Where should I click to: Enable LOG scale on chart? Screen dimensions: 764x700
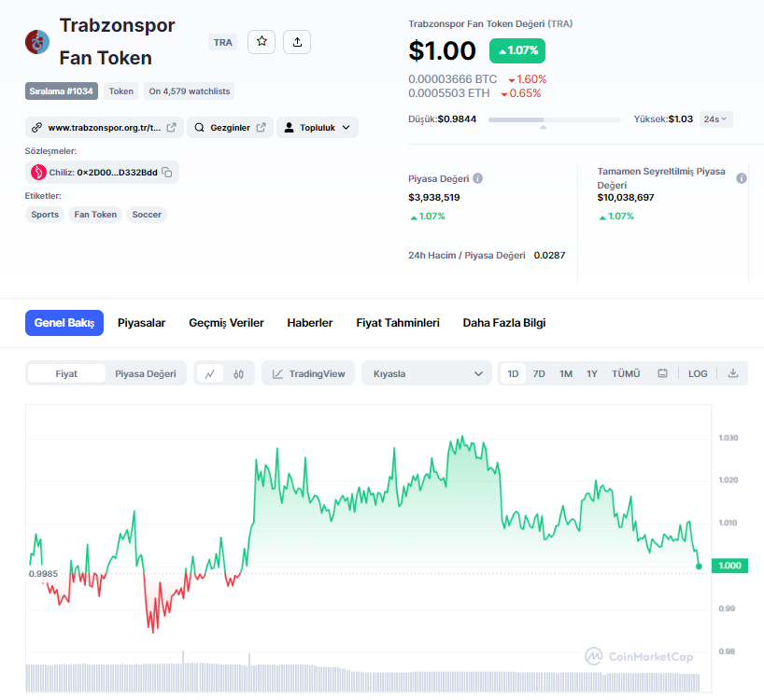(x=698, y=374)
